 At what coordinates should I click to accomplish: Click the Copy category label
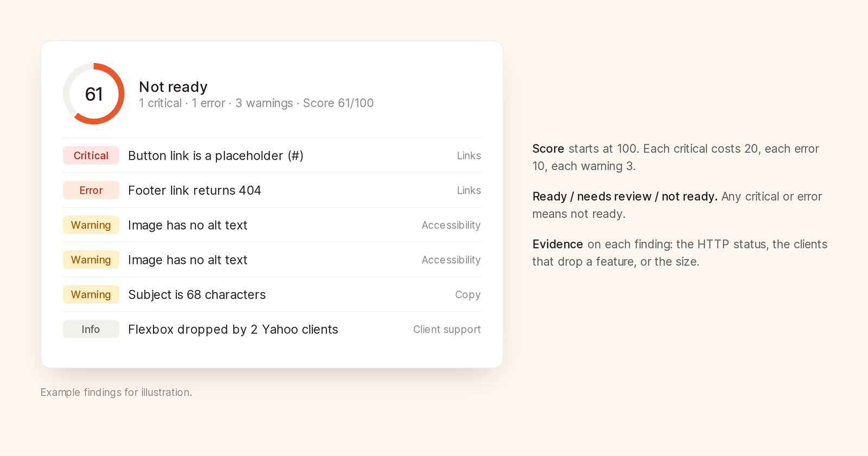click(x=468, y=295)
